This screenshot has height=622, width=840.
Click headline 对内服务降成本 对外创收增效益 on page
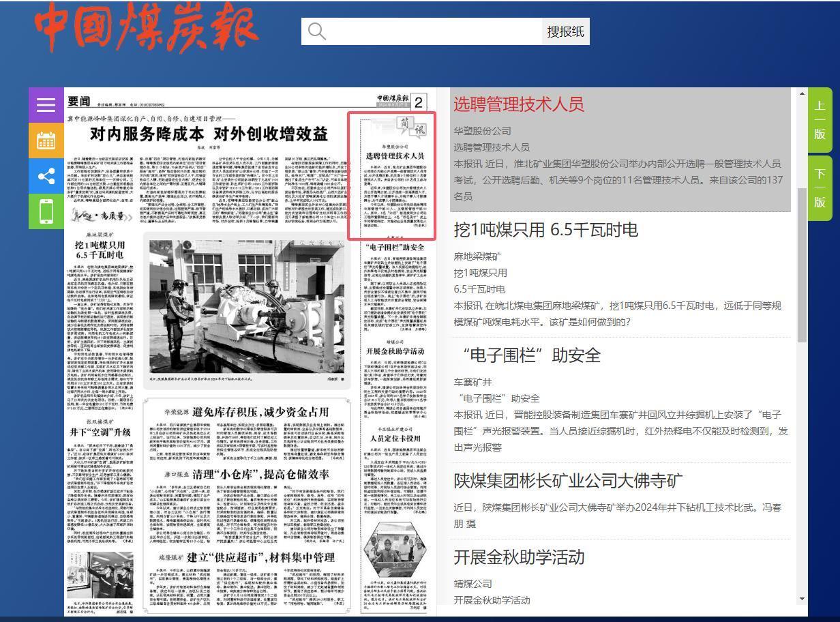[209, 133]
